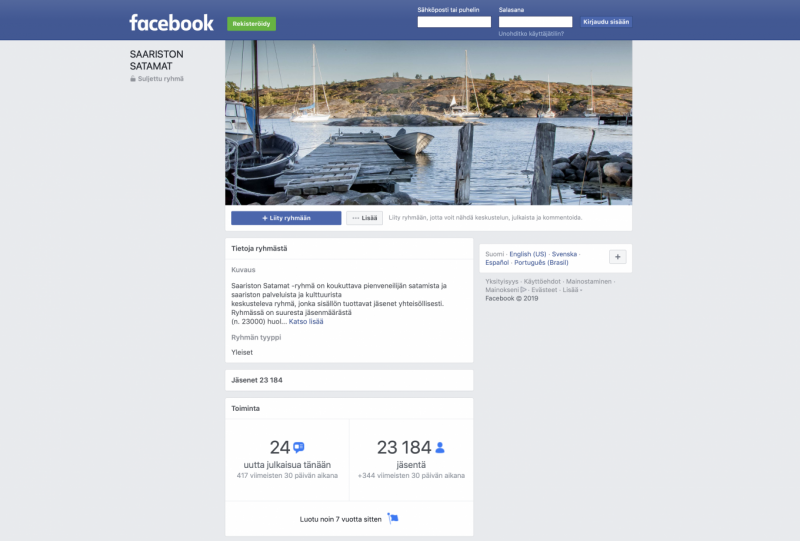Open the Lisää more options button
800x541 pixels.
tap(364, 218)
